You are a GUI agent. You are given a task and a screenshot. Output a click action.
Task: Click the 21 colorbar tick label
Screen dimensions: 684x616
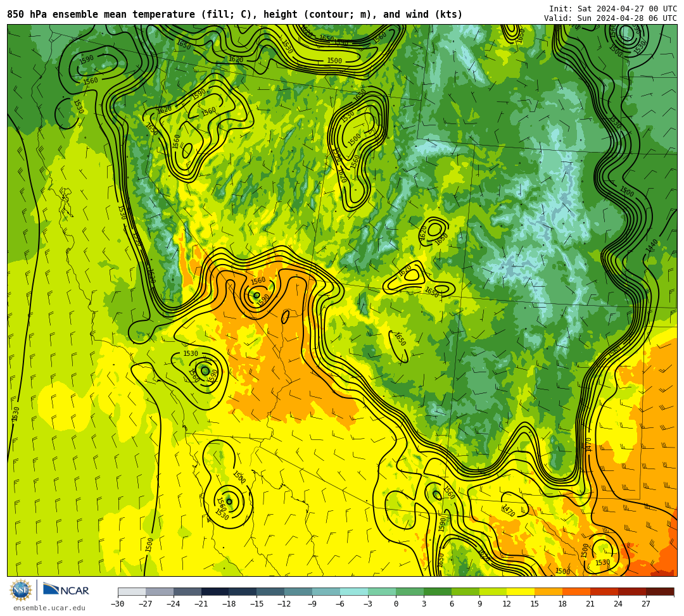pos(591,604)
